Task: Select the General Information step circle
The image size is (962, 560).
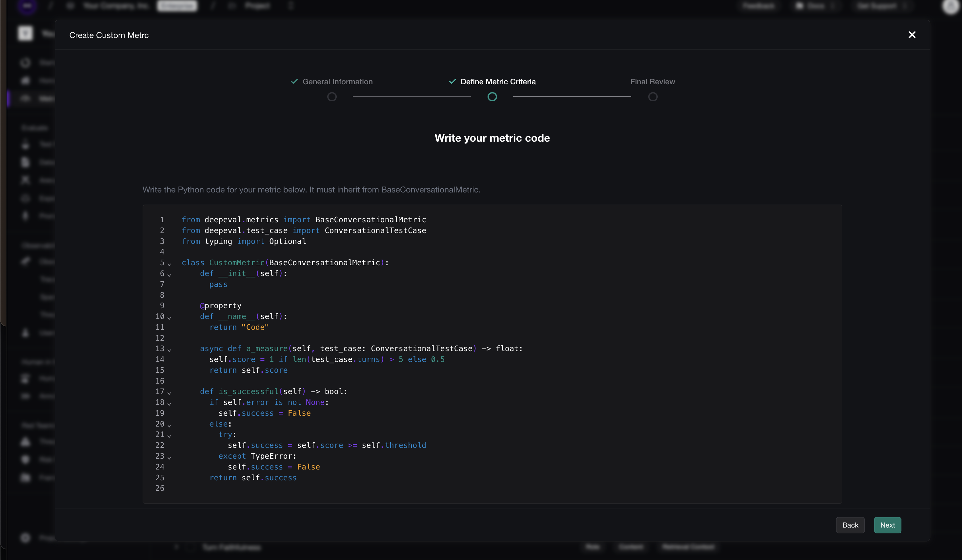Action: point(332,97)
